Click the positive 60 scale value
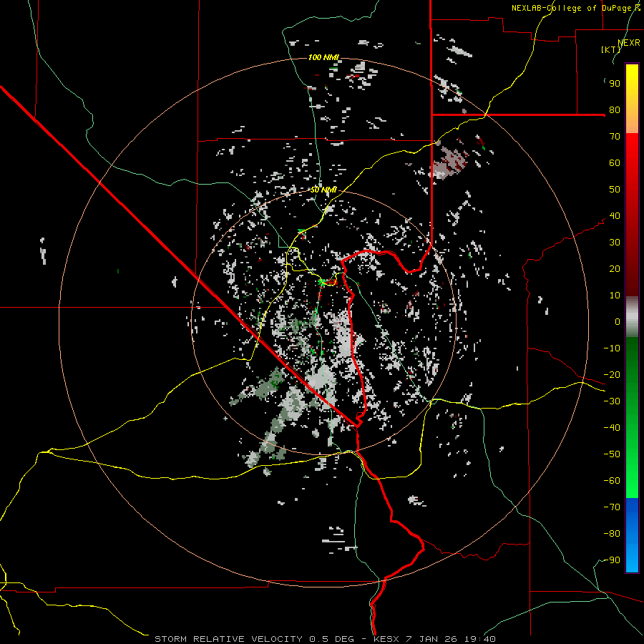This screenshot has width=644, height=644. tap(615, 163)
